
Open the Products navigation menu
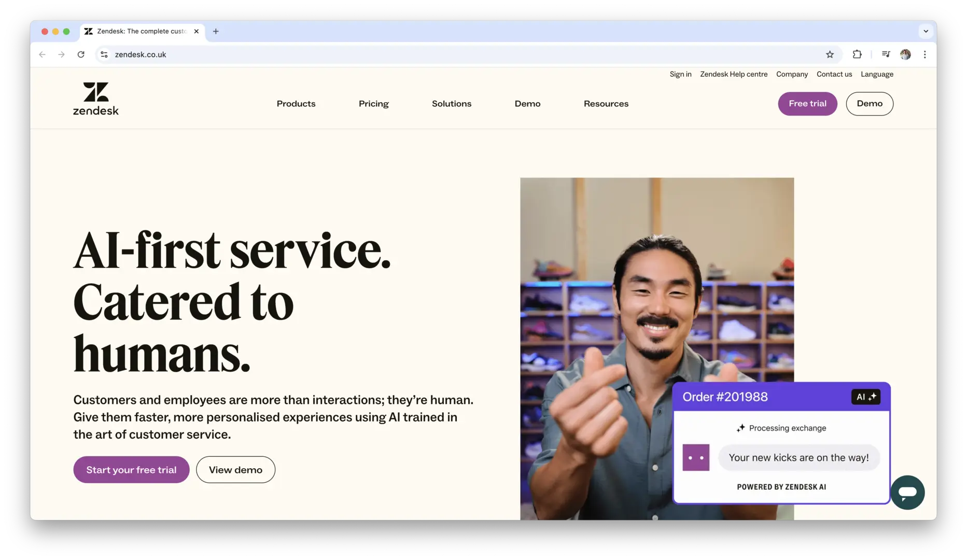pyautogui.click(x=296, y=104)
